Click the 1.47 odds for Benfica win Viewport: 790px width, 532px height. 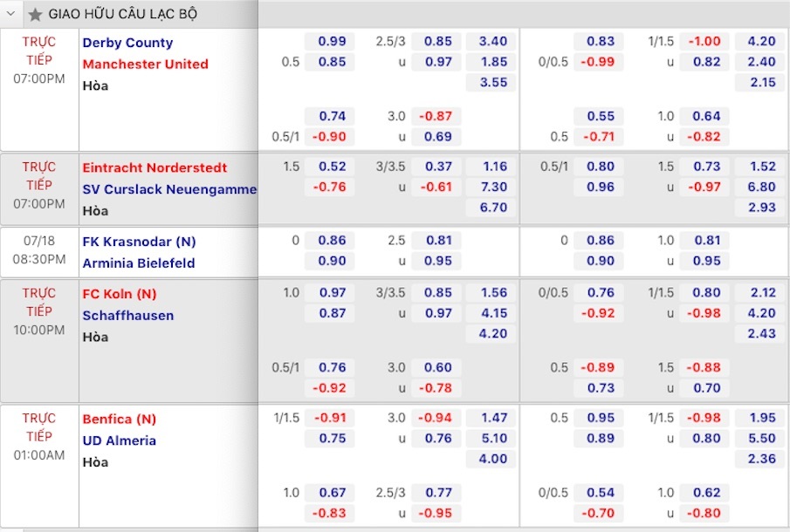(x=493, y=418)
